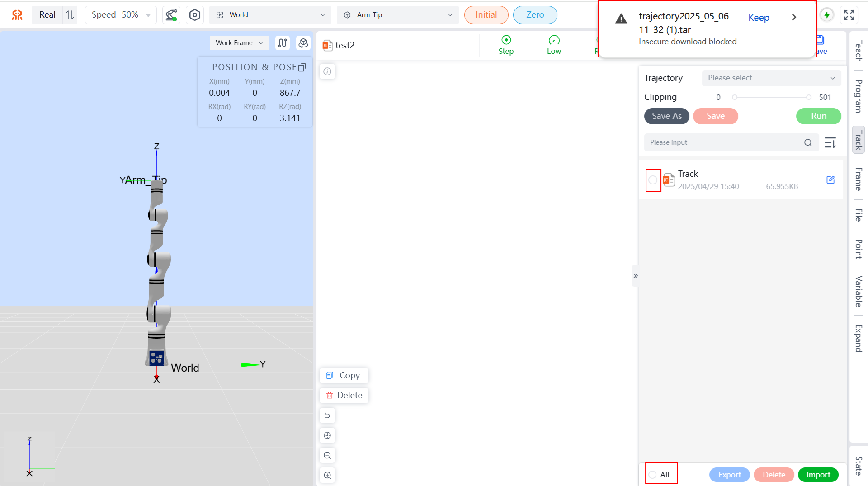This screenshot has height=486, width=868.
Task: Click the undo arrow icon
Action: click(327, 415)
